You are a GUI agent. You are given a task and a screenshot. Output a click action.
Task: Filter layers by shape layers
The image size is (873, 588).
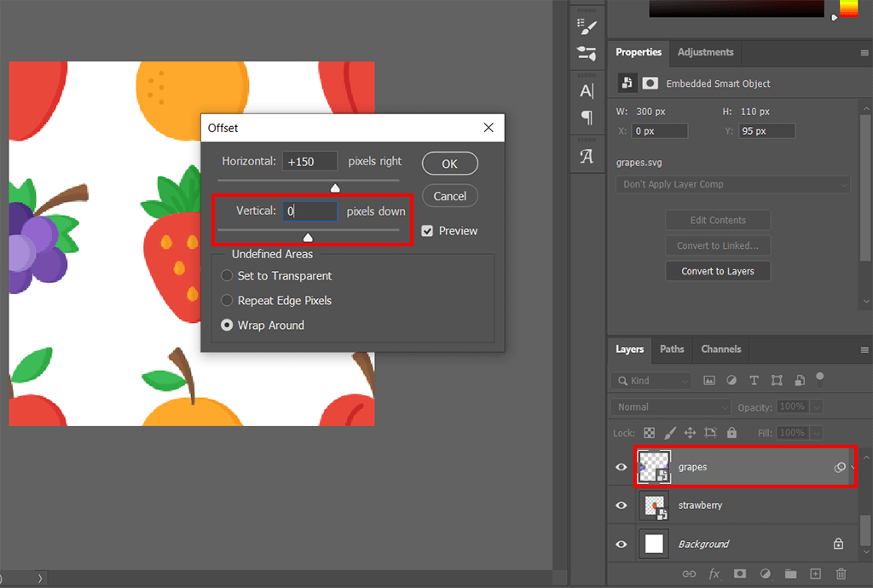(777, 381)
